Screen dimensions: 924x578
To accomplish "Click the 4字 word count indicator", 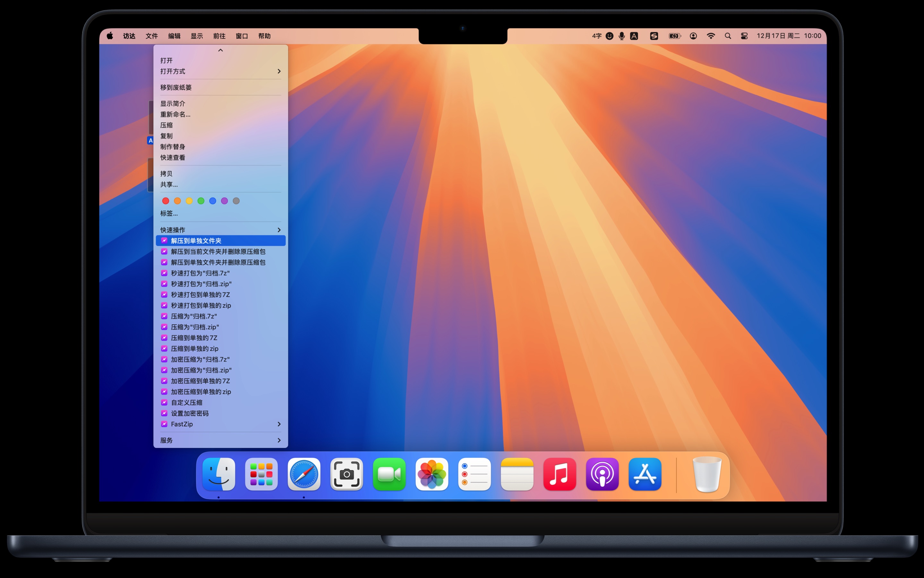I will tap(597, 36).
